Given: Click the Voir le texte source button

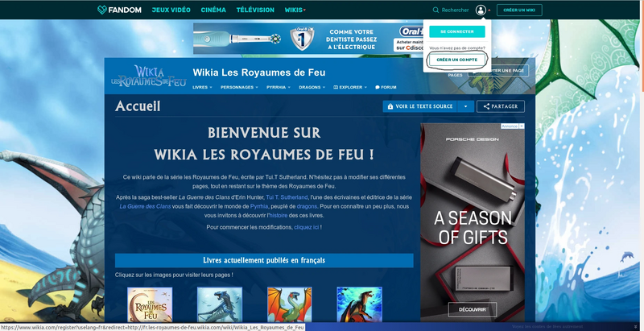Looking at the screenshot, I should pos(419,106).
